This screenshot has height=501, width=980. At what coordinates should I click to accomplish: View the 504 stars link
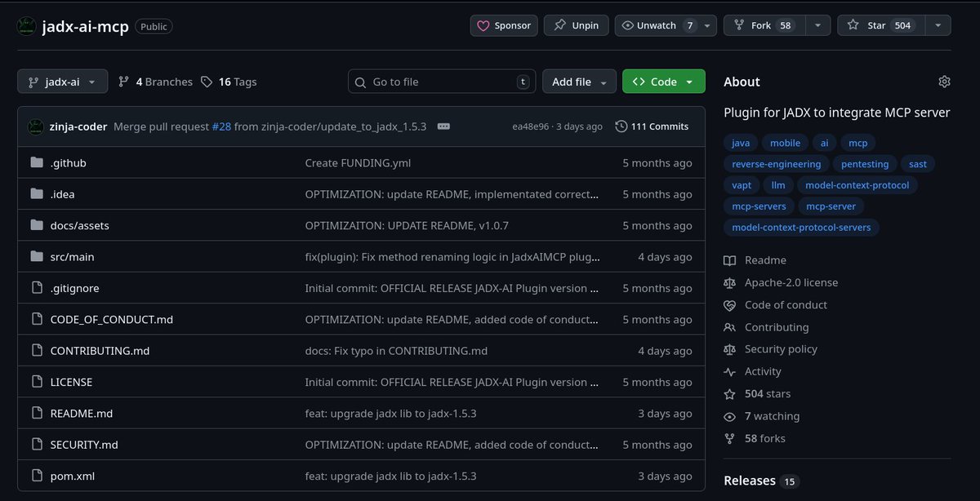[x=757, y=393]
